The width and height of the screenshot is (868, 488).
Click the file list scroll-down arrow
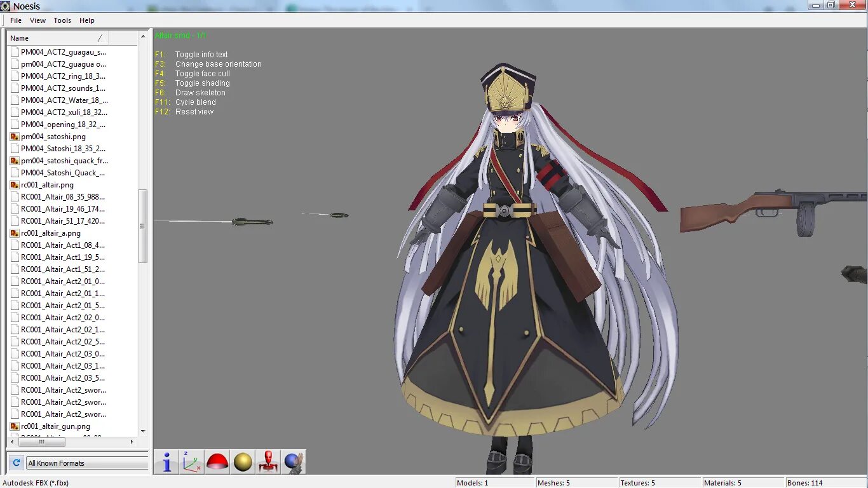click(x=143, y=431)
